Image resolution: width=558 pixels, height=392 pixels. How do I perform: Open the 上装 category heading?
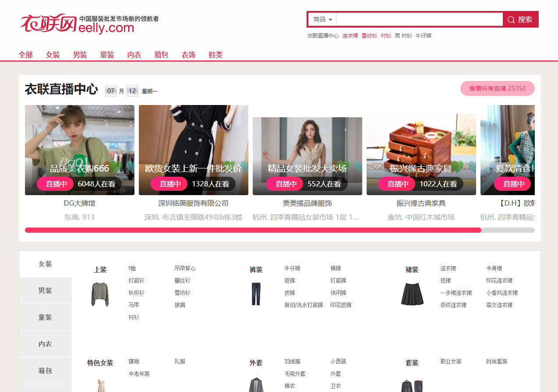(100, 269)
